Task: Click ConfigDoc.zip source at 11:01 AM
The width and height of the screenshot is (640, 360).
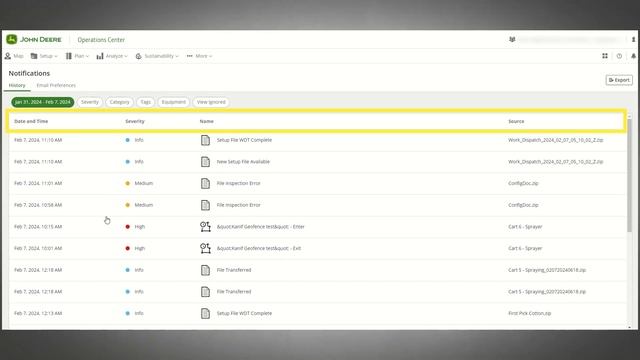Action: 523,183
